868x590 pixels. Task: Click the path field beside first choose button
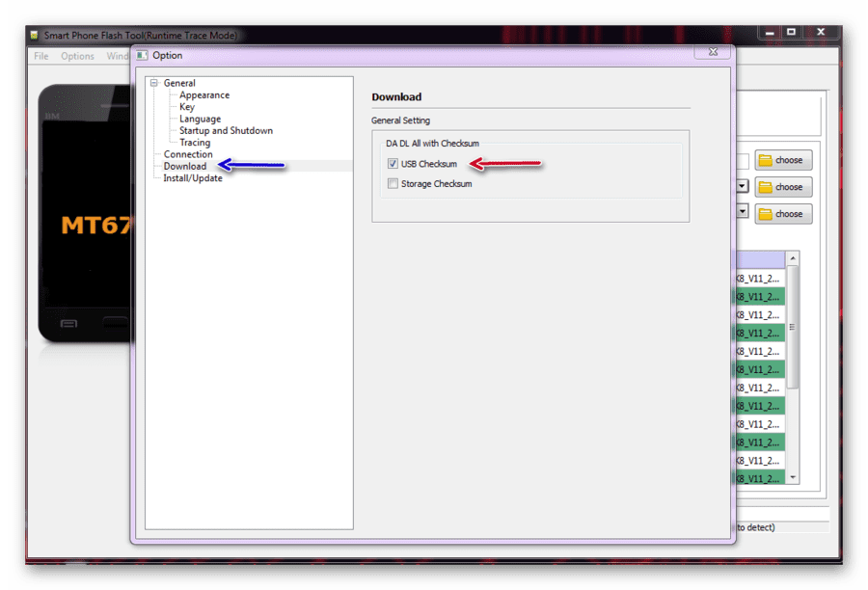point(743,160)
